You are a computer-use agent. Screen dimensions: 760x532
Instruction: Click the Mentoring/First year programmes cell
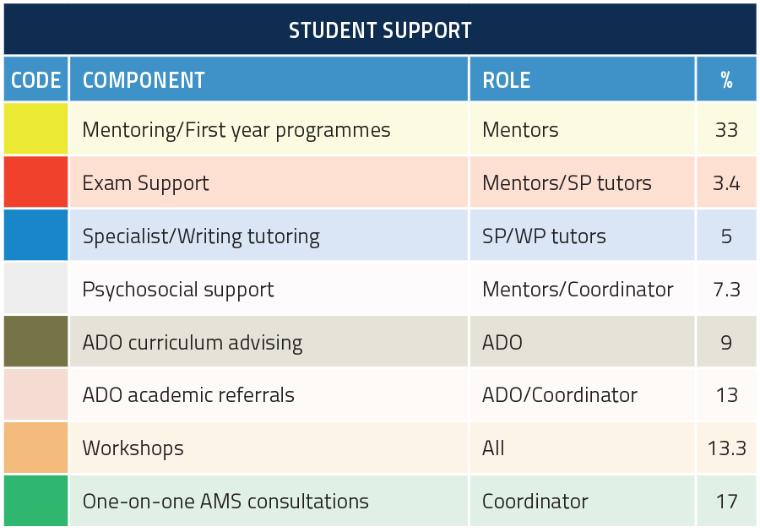[x=269, y=129]
